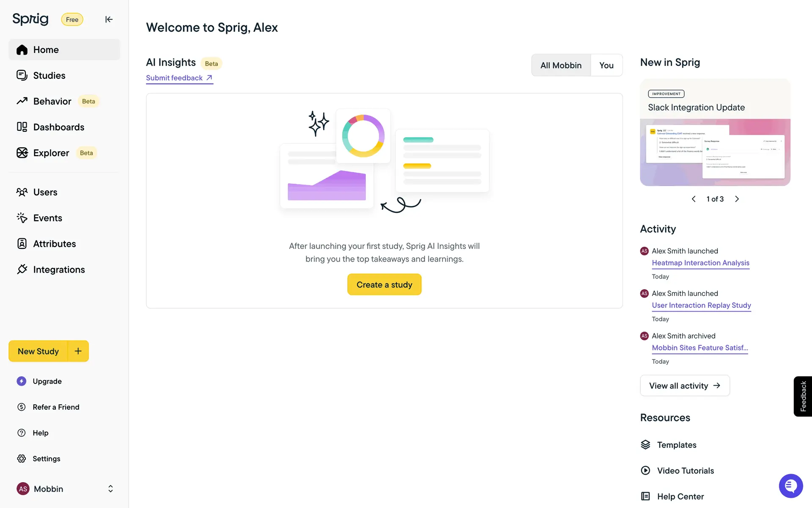Go to previous New in Sprig card
Screen dimensions: 812x508
pyautogui.click(x=694, y=199)
